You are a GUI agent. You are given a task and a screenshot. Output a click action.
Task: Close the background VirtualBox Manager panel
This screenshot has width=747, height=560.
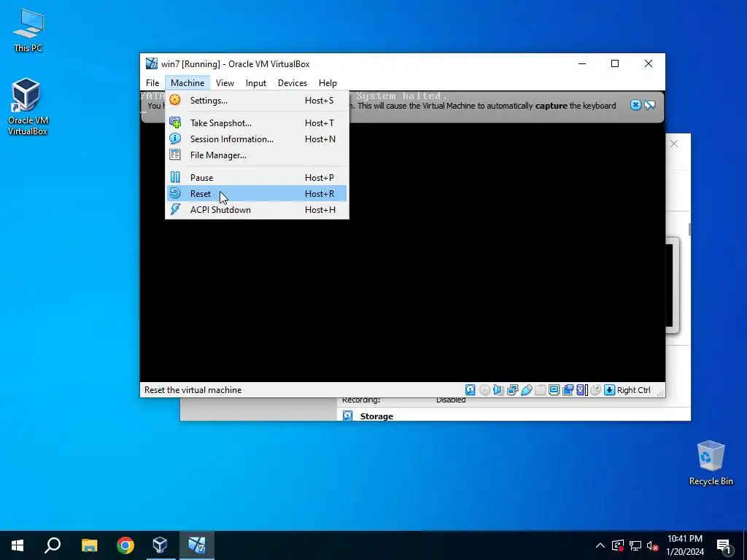pyautogui.click(x=673, y=144)
